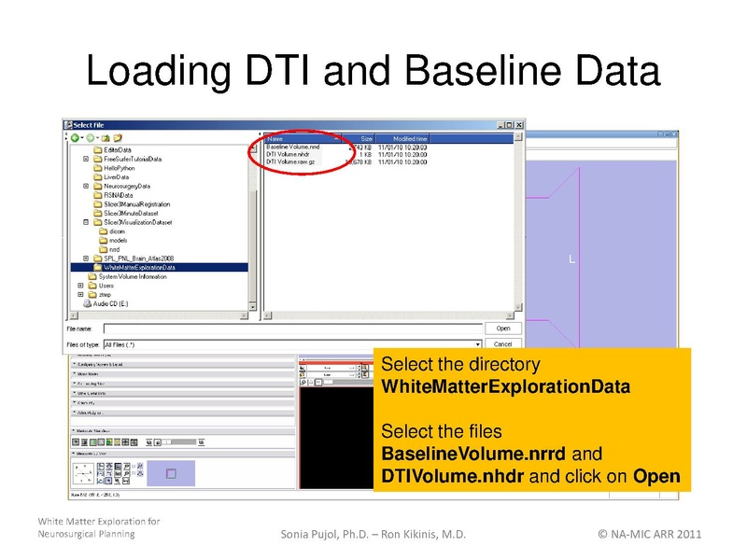Viewport: 747px width, 560px height.
Task: Click the green Back arrow in Select File dialog
Action: (x=75, y=137)
